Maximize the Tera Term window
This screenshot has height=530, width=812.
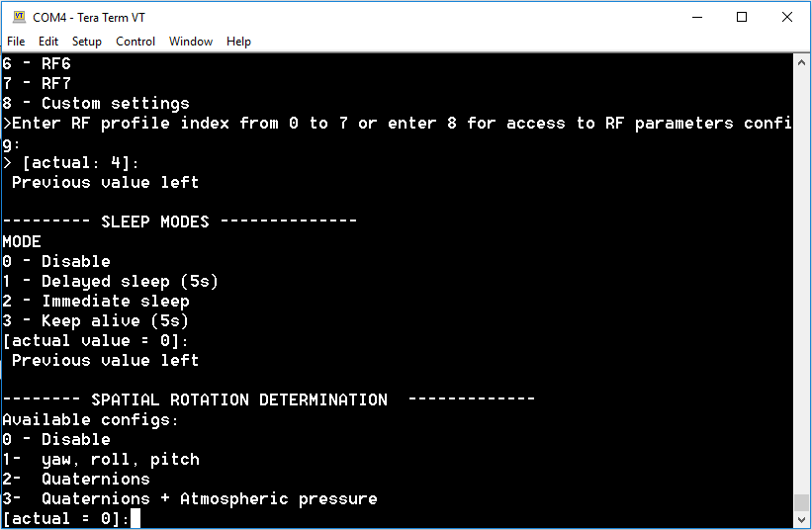coord(742,17)
